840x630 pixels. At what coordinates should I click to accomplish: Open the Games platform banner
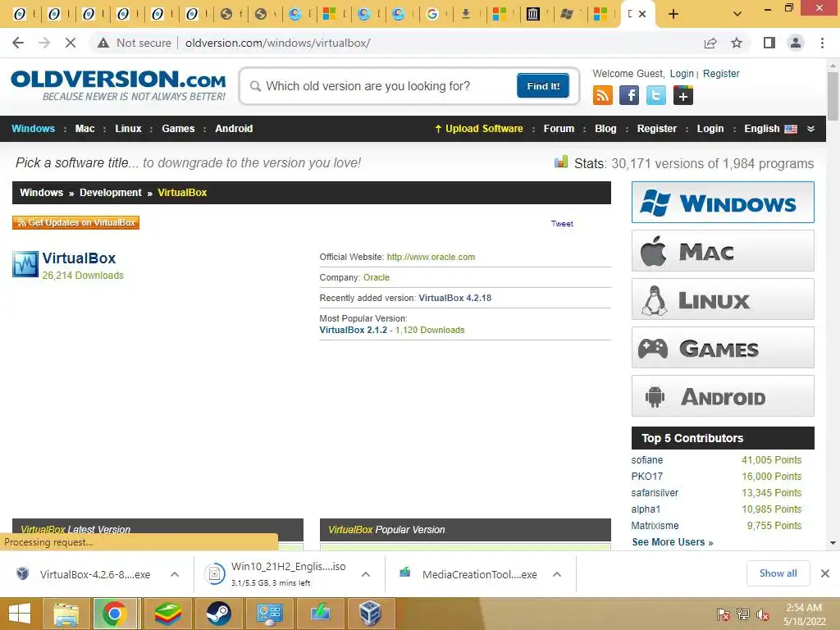coord(723,348)
